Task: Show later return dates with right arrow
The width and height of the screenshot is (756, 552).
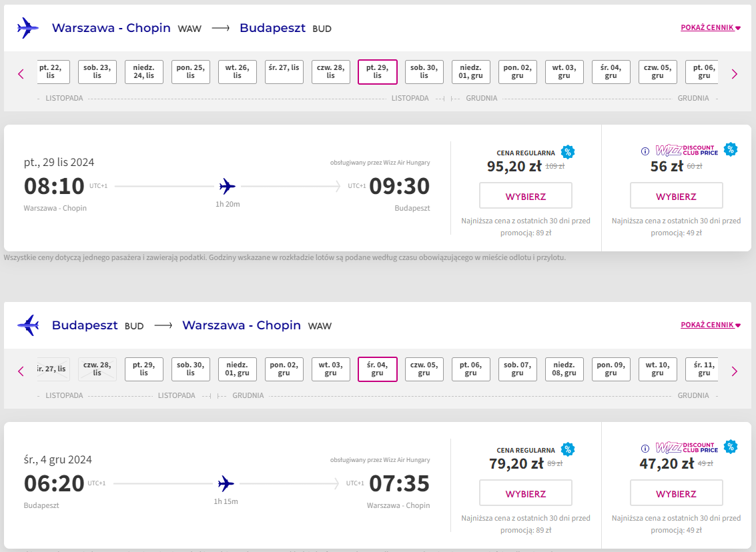Action: click(x=734, y=371)
